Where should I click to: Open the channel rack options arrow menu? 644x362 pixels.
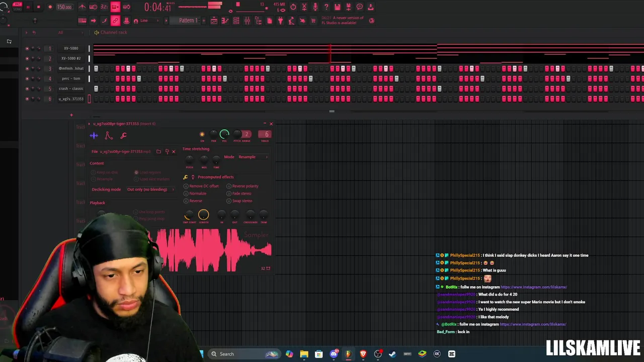(27, 32)
